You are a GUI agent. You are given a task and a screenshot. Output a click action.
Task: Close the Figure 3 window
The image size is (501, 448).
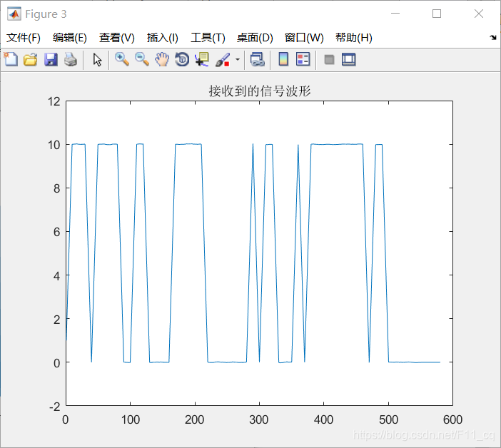[479, 14]
